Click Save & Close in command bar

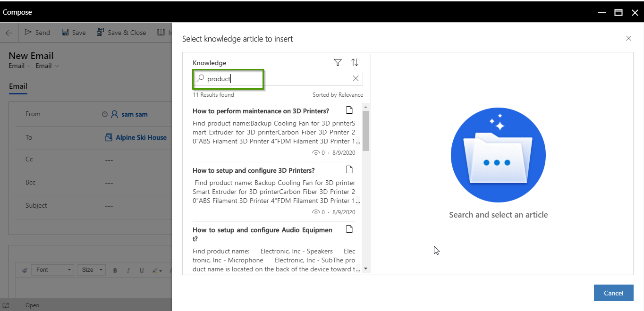click(x=121, y=33)
